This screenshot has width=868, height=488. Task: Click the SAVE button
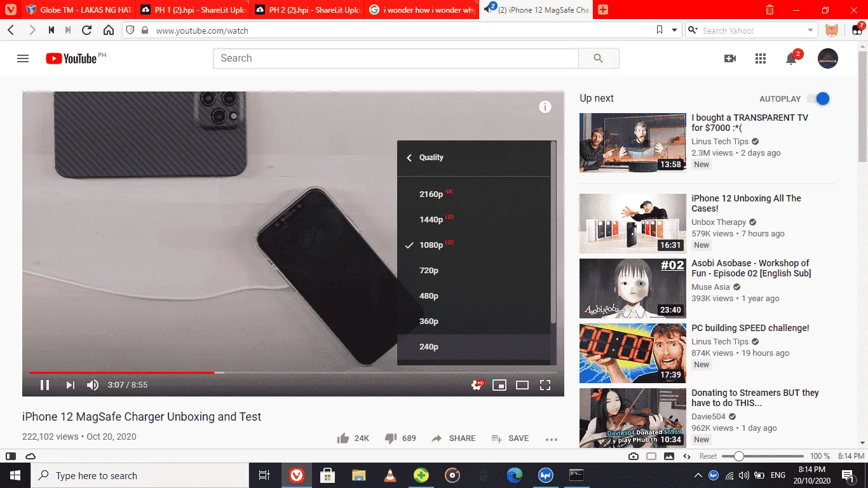(x=510, y=438)
